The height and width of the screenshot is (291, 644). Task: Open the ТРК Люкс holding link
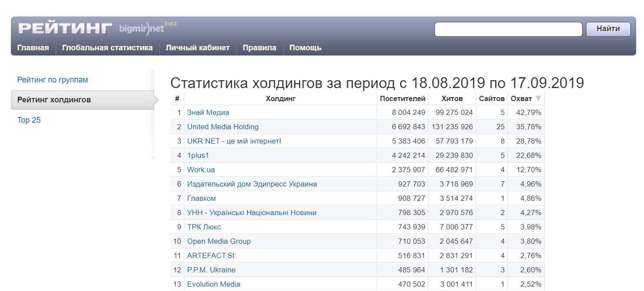pyautogui.click(x=204, y=227)
